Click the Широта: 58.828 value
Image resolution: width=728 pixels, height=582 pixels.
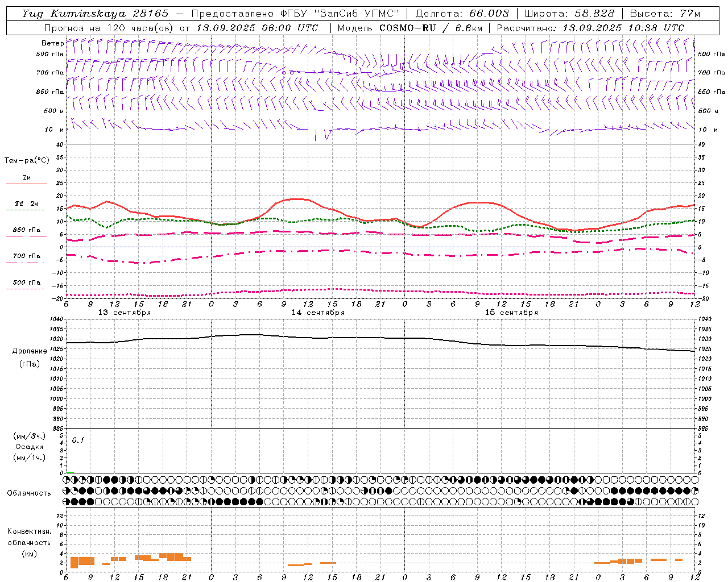coord(569,14)
